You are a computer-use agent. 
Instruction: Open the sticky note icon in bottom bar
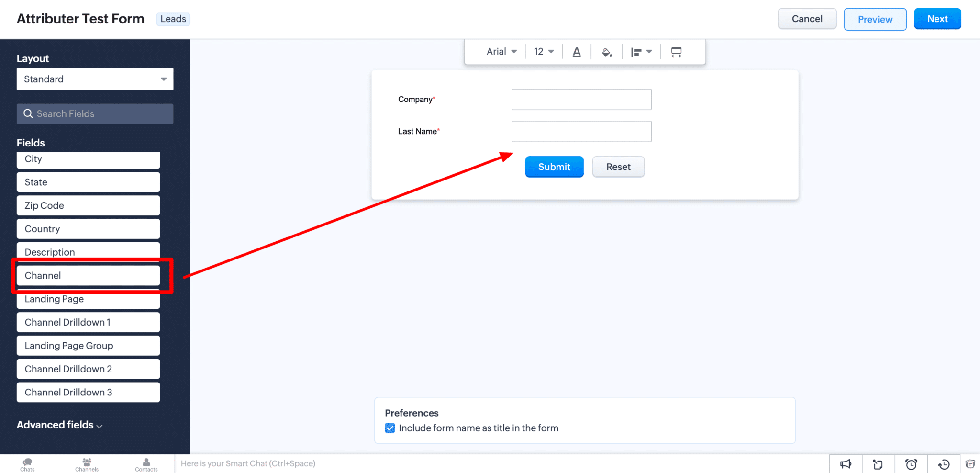tap(878, 464)
